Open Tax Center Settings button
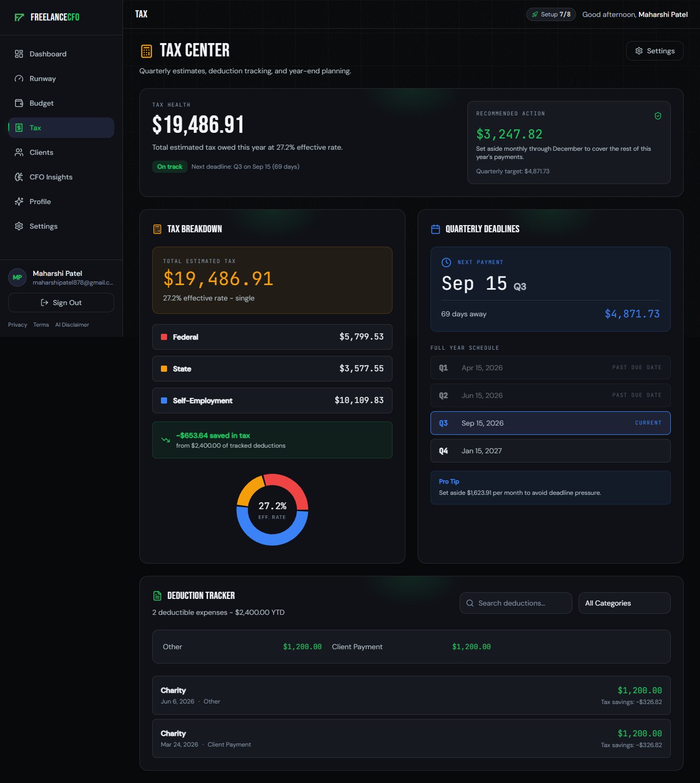This screenshot has height=783, width=700. coord(654,51)
